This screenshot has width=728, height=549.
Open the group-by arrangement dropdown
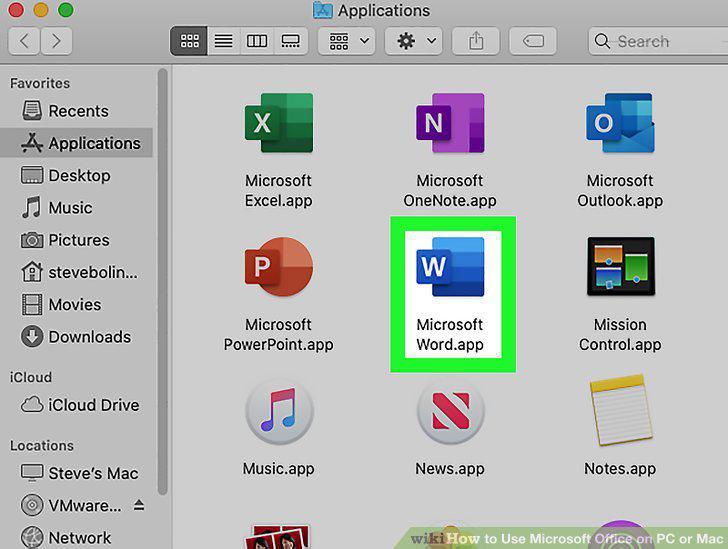click(347, 41)
